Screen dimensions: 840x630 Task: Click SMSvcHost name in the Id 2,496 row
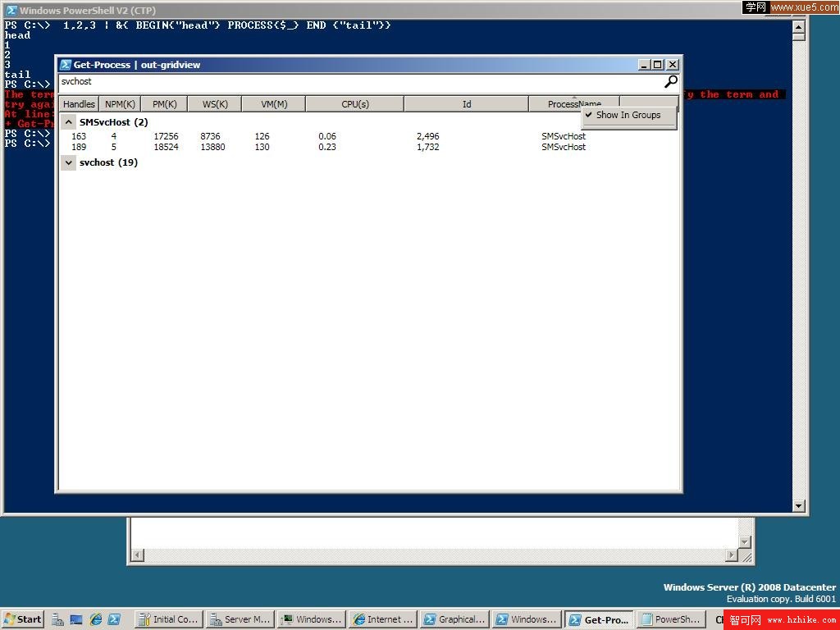[x=564, y=136]
